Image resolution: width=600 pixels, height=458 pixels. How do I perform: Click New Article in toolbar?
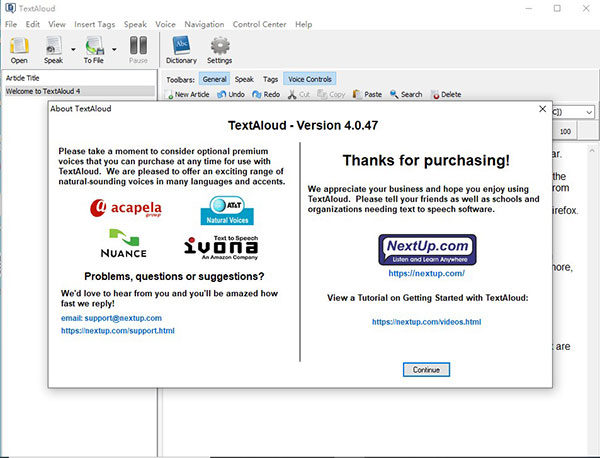[188, 94]
